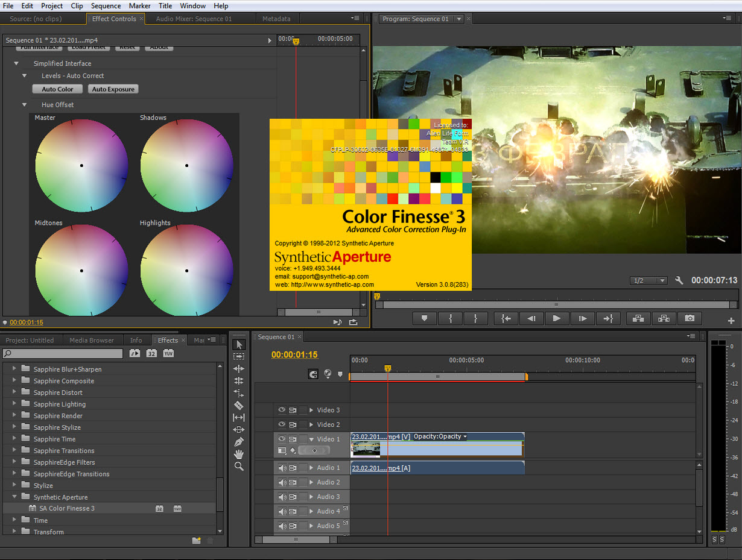The image size is (742, 560).
Task: Expand the Video 3 track
Action: (311, 410)
